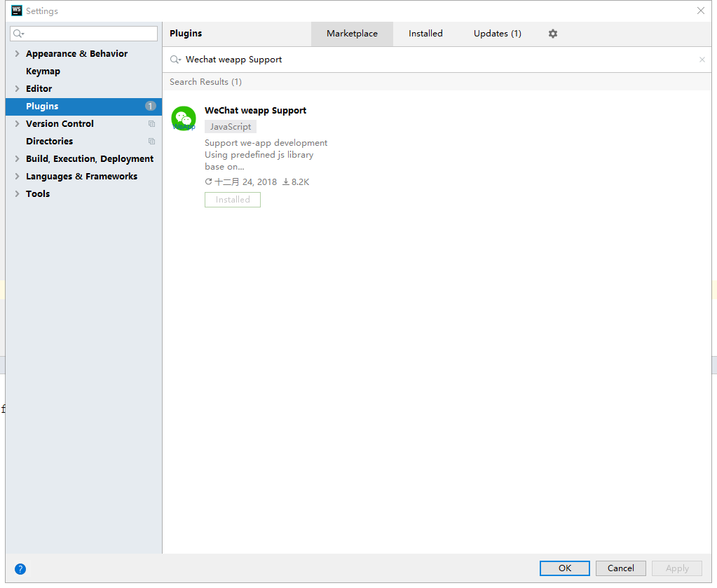Focus the plugin marketplace search field
Viewport: 717px width, 588px height.
[x=437, y=60]
